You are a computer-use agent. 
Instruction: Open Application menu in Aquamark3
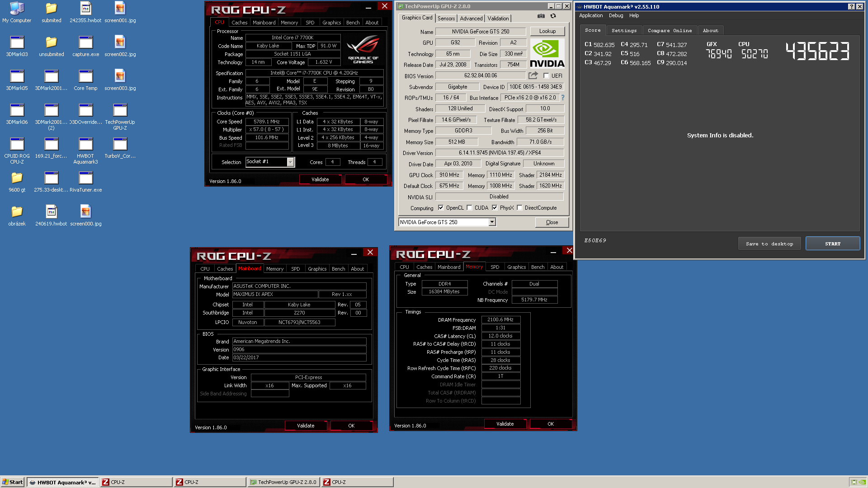[591, 15]
